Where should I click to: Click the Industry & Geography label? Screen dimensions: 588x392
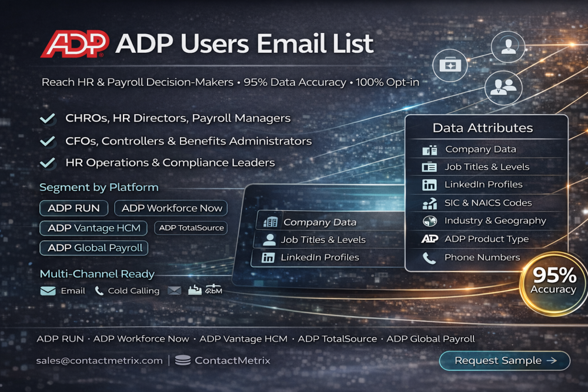495,221
